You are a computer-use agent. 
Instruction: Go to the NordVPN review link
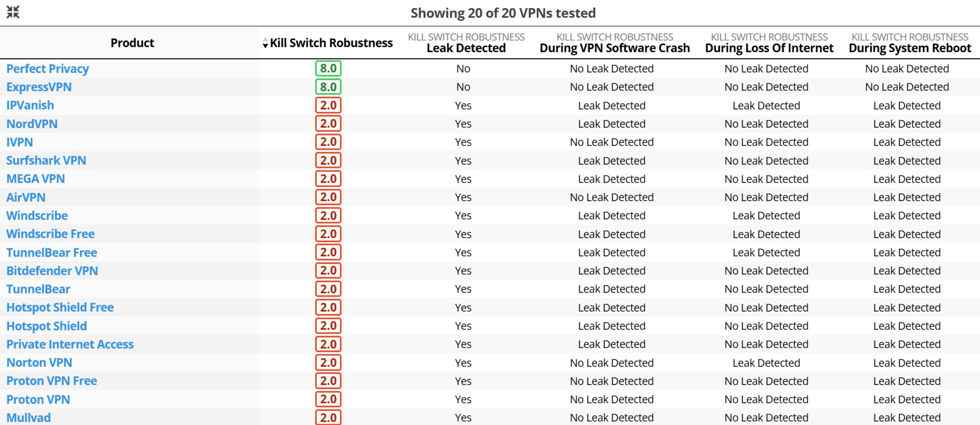[32, 124]
